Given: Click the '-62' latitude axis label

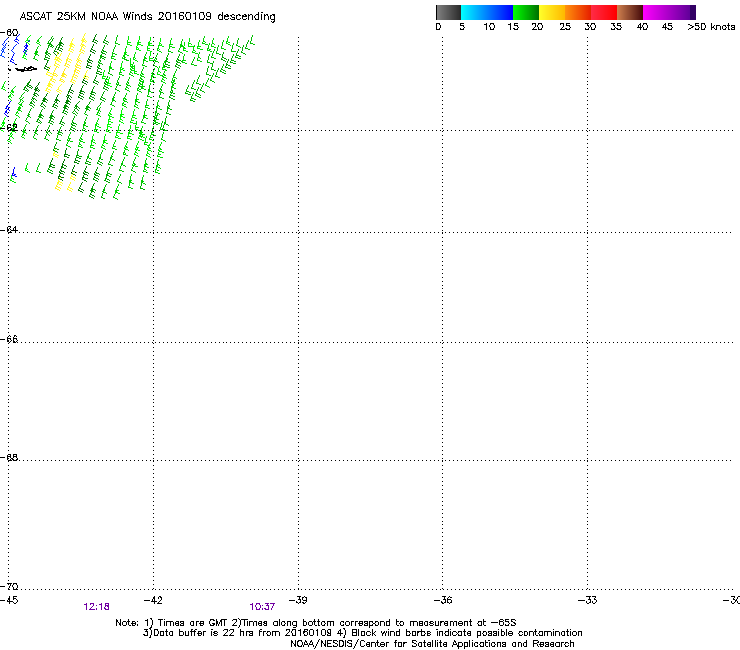Looking at the screenshot, I should point(9,127).
